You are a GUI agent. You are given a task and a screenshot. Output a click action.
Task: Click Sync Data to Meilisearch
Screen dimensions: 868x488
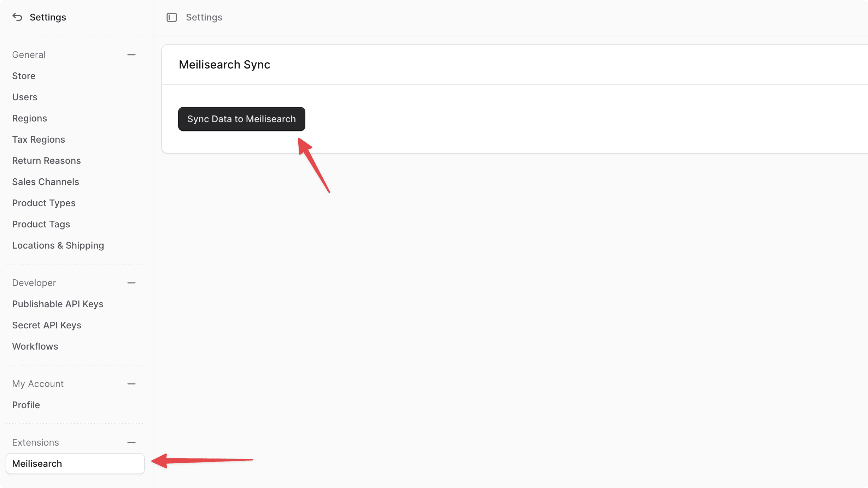pos(241,119)
